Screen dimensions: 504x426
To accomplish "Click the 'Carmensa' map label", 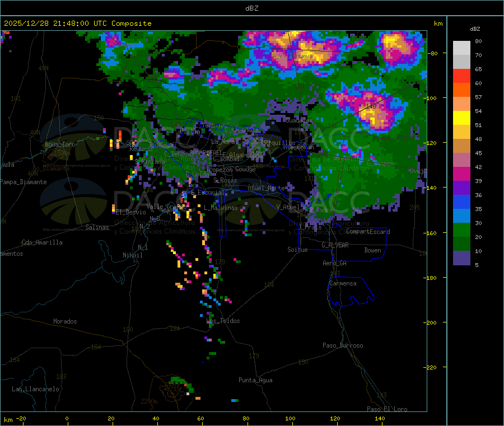I will tap(343, 283).
